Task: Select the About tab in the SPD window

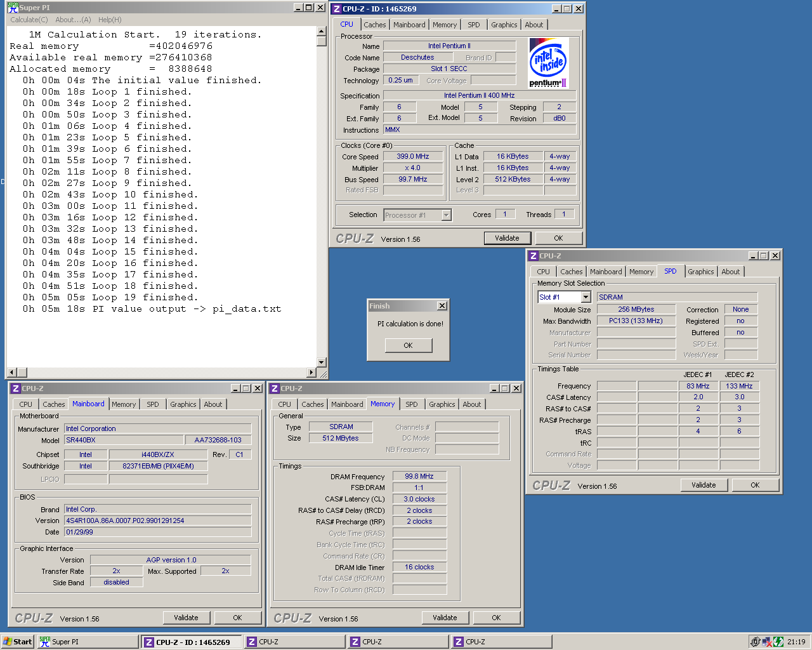Action: click(730, 272)
